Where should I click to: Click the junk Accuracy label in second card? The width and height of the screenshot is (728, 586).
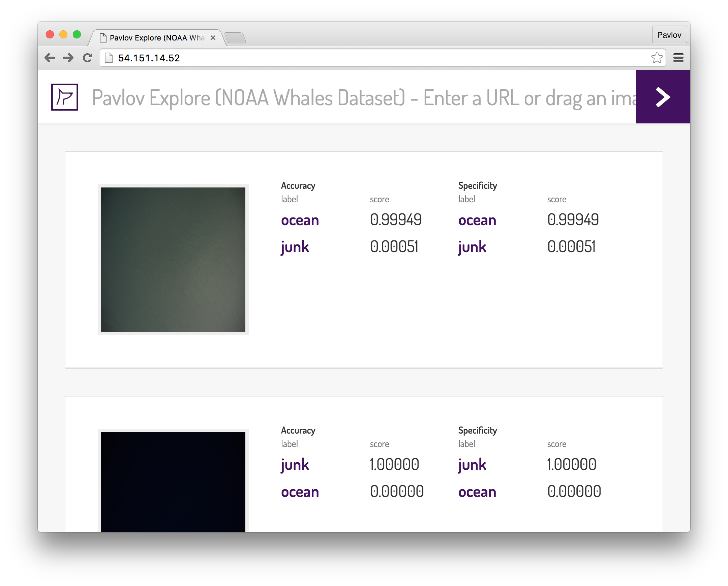pos(295,465)
